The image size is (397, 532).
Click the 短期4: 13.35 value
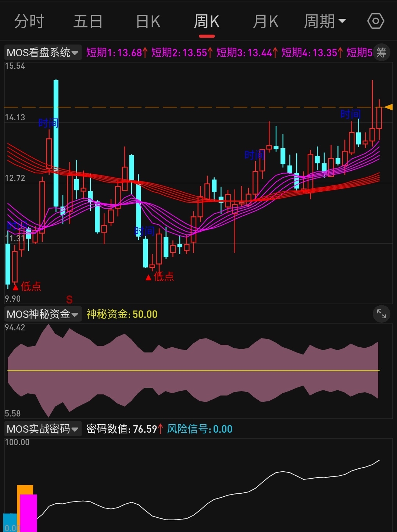312,53
